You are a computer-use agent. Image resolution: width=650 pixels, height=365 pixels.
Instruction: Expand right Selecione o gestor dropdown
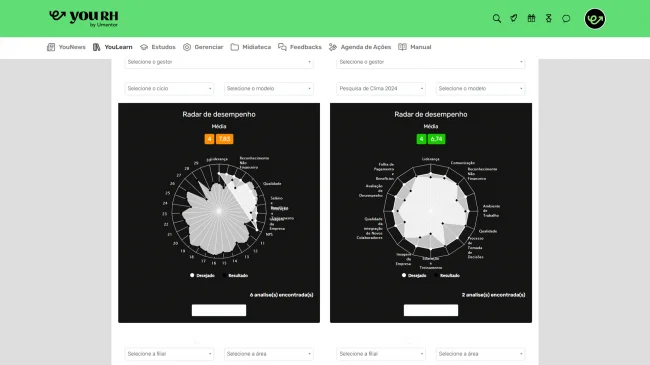[431, 62]
